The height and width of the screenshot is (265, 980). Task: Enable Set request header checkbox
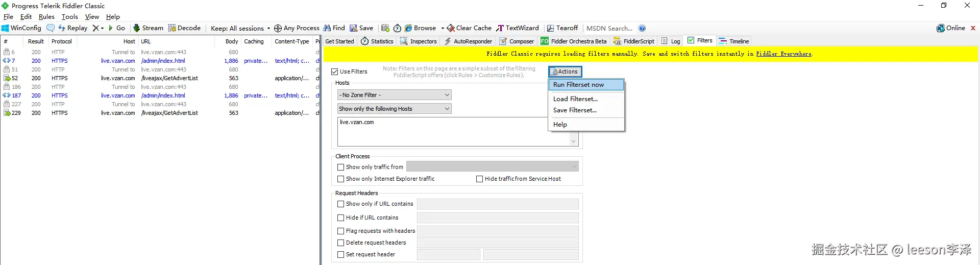[340, 254]
